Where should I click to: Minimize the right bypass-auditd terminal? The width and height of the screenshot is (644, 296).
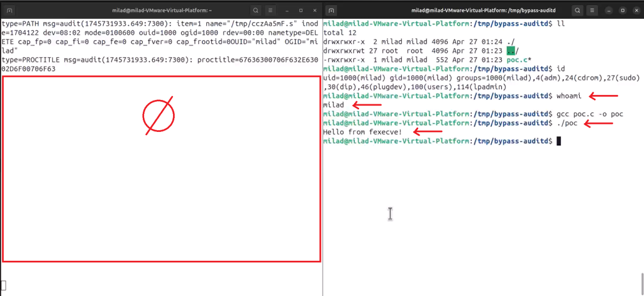click(x=609, y=10)
